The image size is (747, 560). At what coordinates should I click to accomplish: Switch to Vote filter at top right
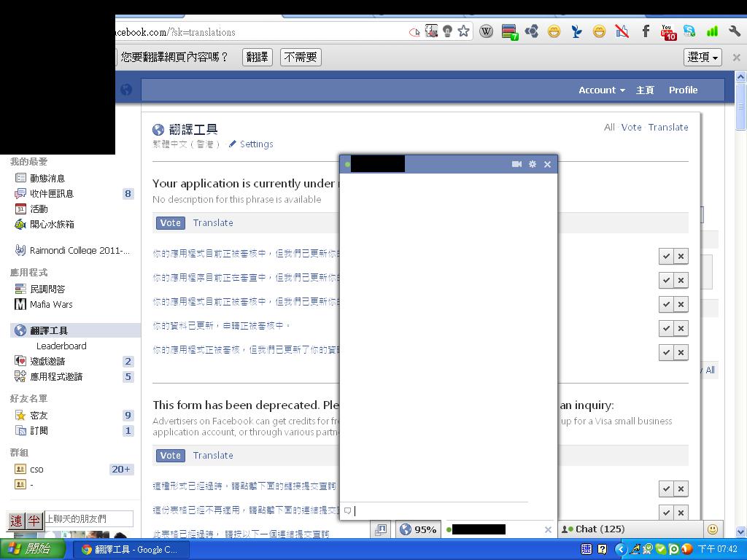(x=631, y=127)
